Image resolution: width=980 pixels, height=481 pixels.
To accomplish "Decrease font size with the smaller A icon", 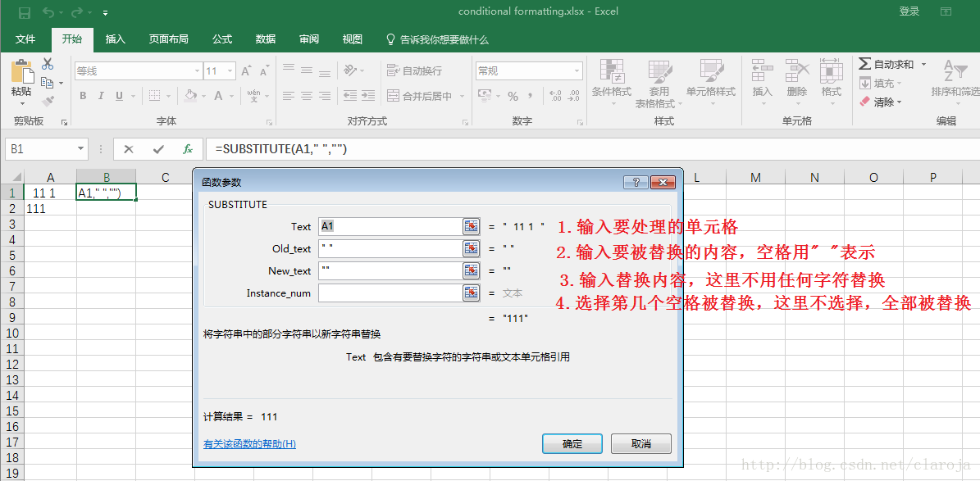I will pyautogui.click(x=264, y=71).
